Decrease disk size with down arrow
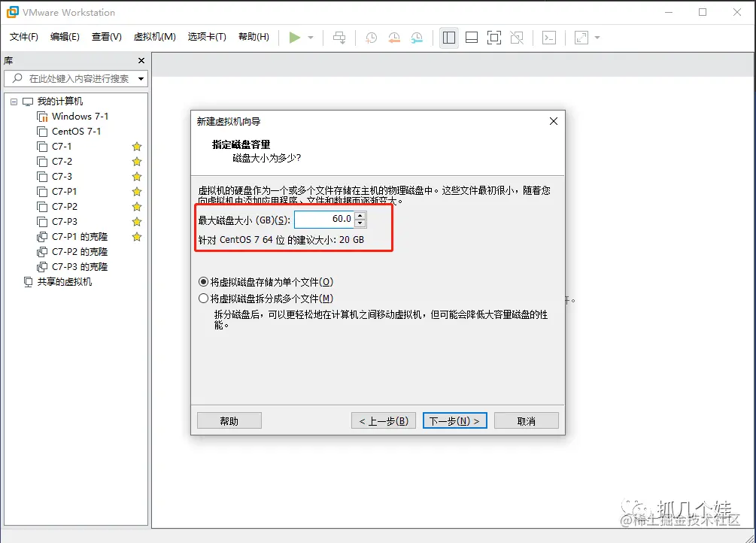 [x=360, y=223]
